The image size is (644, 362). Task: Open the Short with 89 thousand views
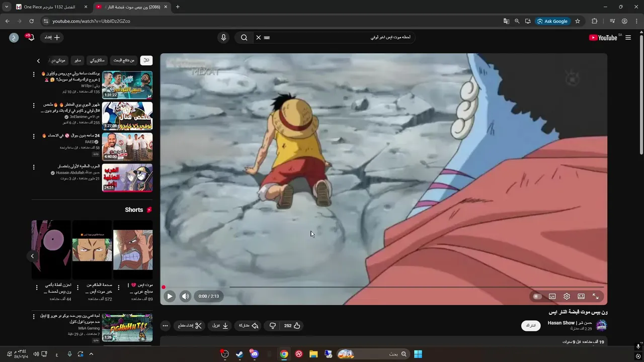point(133,250)
